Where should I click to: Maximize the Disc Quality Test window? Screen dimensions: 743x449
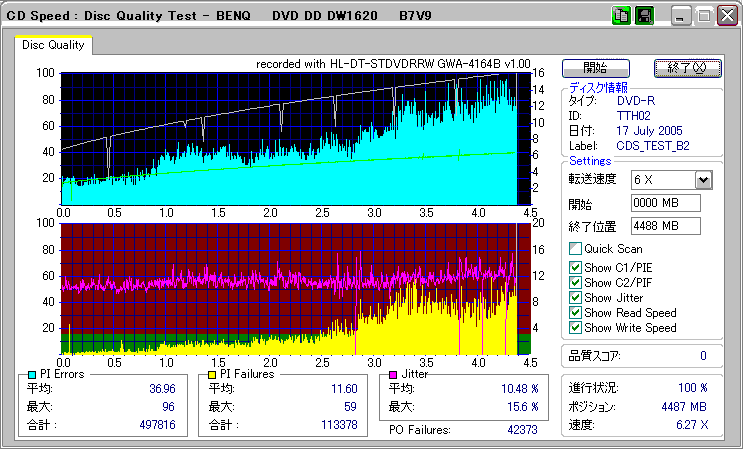pos(704,16)
